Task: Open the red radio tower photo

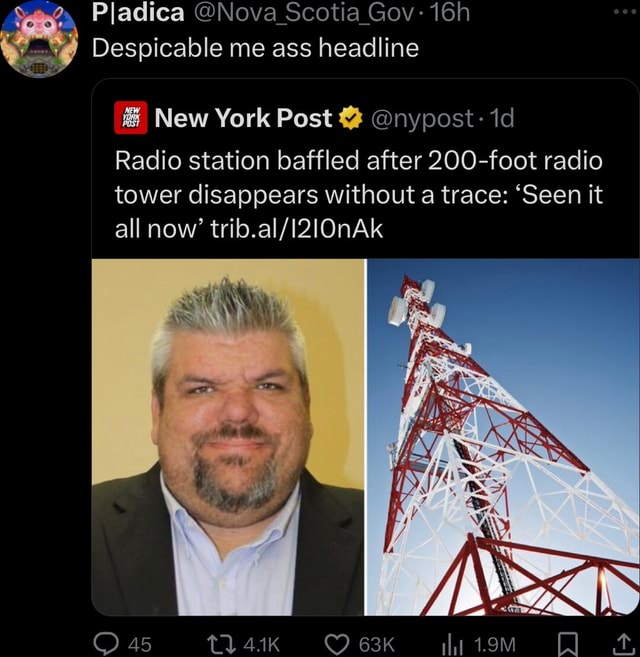Action: tap(503, 437)
